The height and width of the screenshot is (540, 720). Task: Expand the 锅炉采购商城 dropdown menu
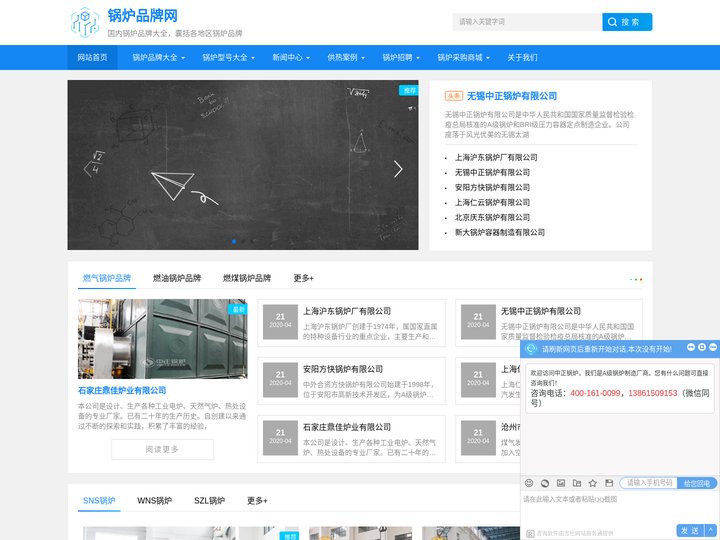point(463,57)
